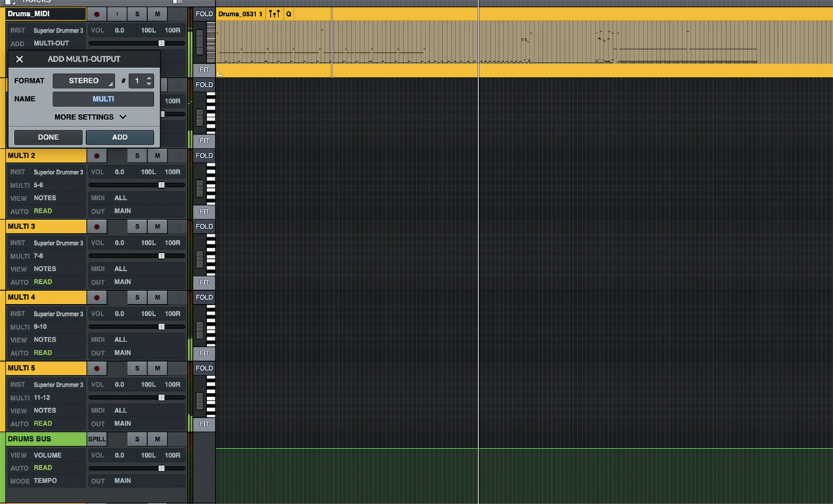This screenshot has height=504, width=833.
Task: Close the Add Multi-Output dialog with X
Action: 19,60
